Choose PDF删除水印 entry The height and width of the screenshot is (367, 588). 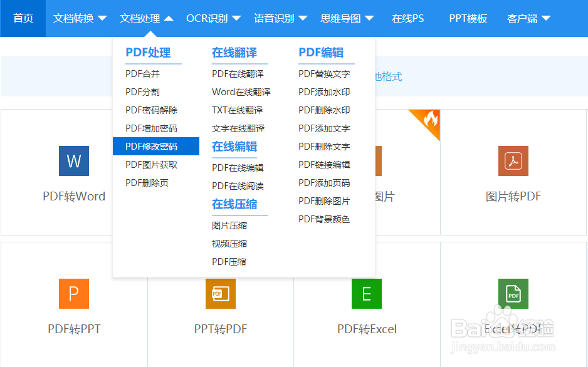(x=324, y=110)
